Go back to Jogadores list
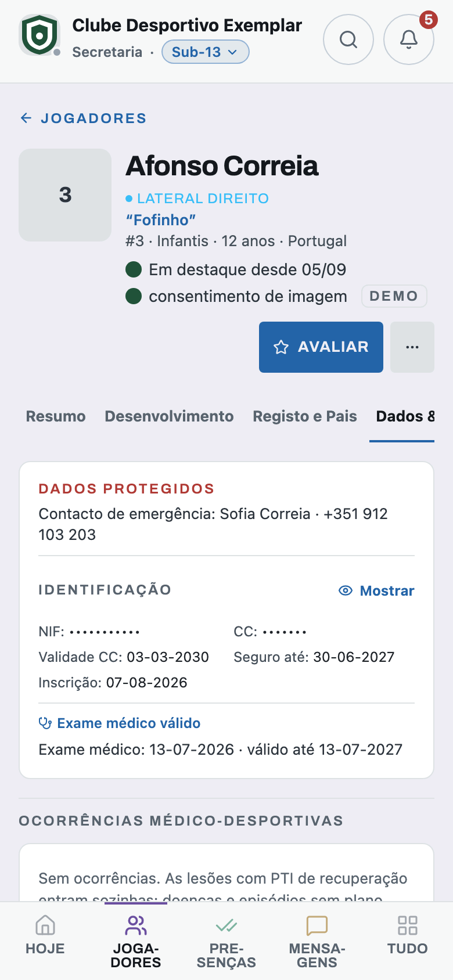Image resolution: width=453 pixels, height=980 pixels. (83, 118)
